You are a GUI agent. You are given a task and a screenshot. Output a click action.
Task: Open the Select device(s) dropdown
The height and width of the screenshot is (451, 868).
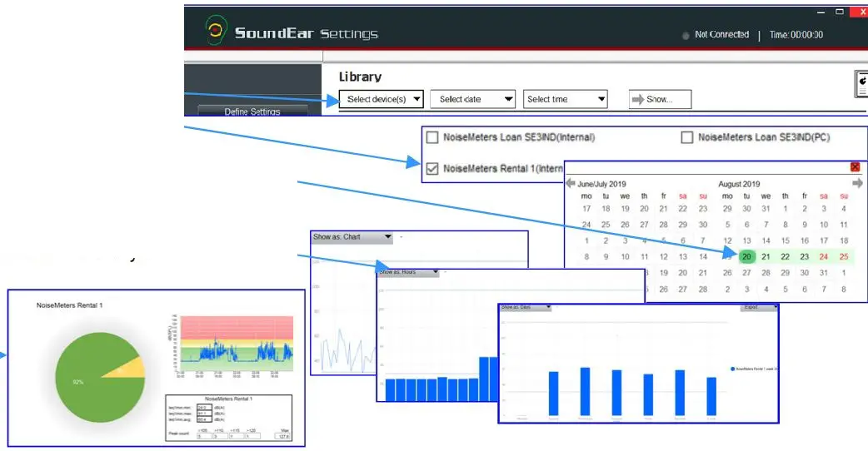click(381, 100)
